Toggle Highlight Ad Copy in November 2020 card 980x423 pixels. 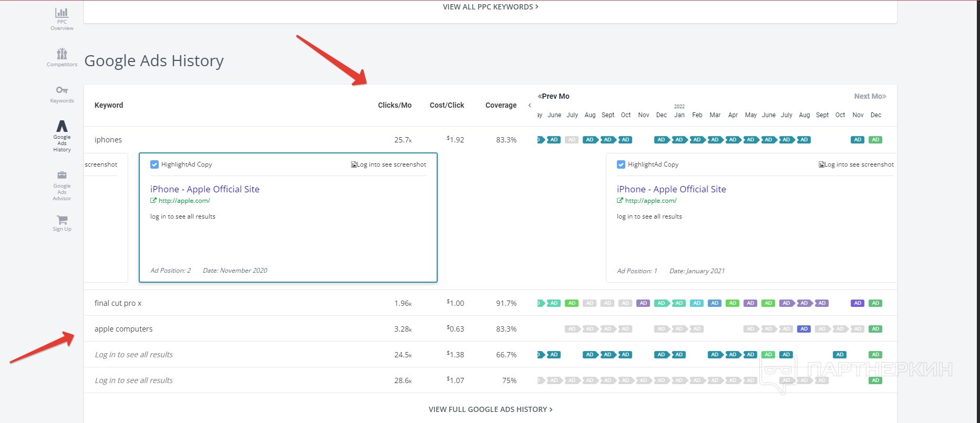154,164
